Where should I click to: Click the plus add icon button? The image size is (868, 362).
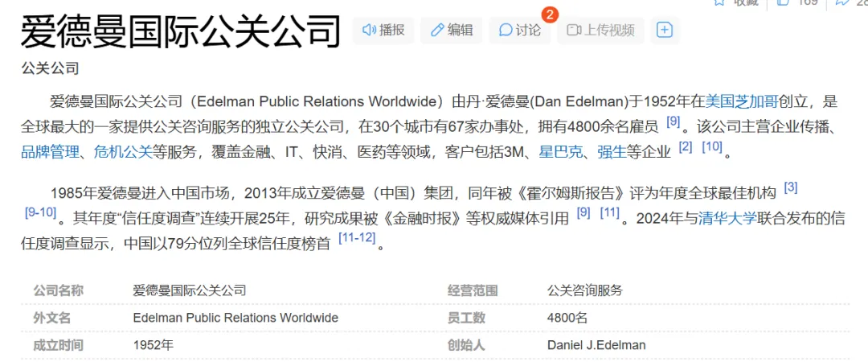pyautogui.click(x=665, y=30)
